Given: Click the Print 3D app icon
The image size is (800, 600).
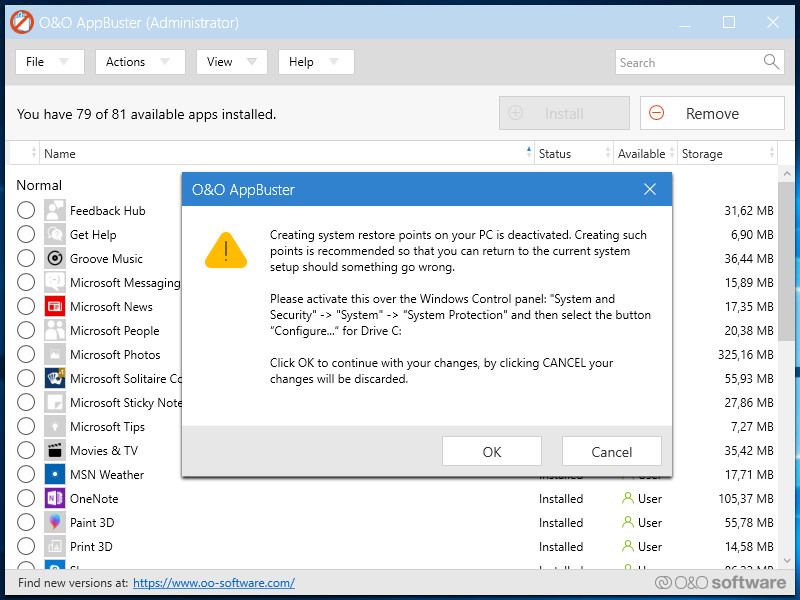Looking at the screenshot, I should point(55,546).
